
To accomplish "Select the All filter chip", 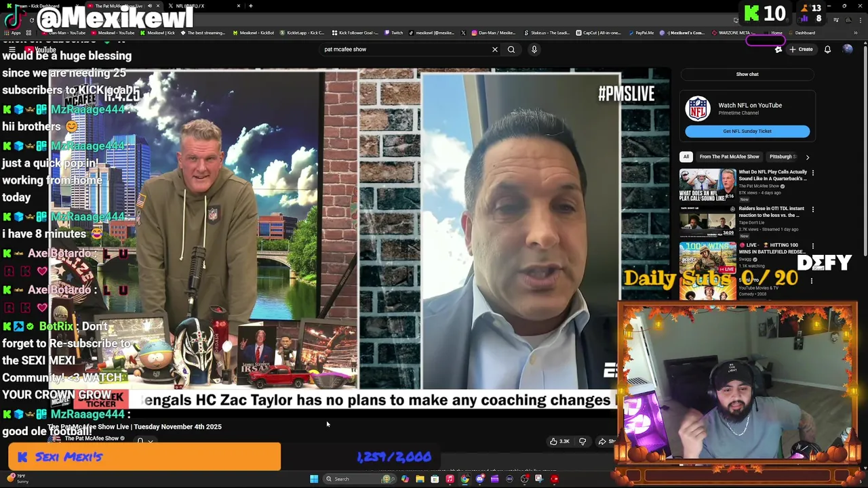I will click(686, 157).
